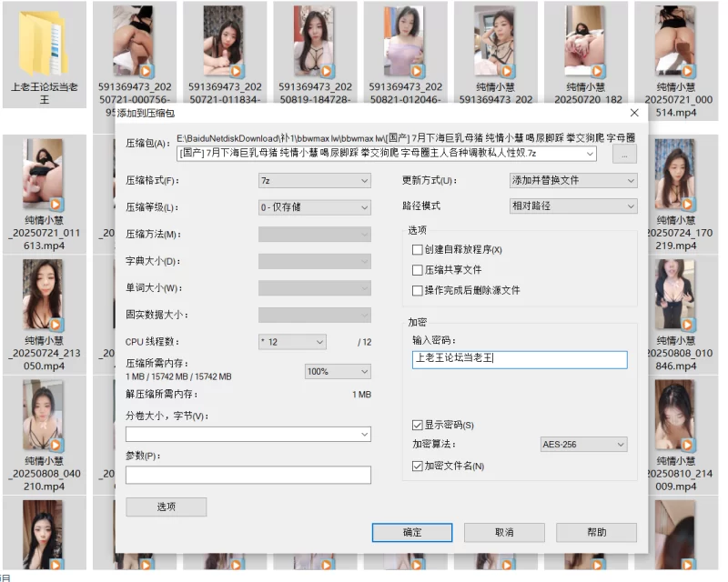Click the 确定 button

[x=412, y=532]
